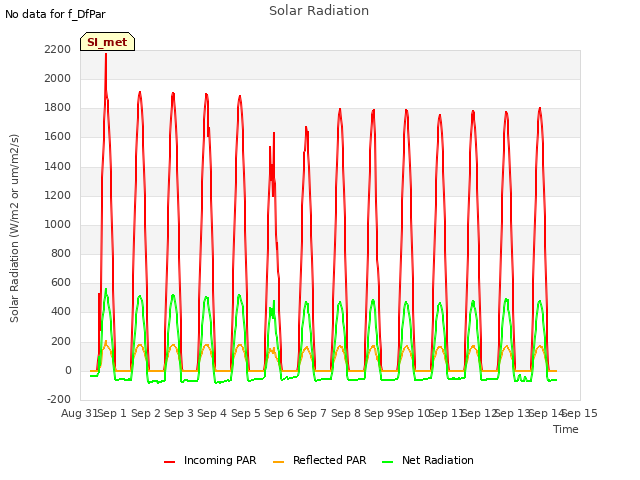
Task: Click the Time x-axis label
Action: pyautogui.click(x=566, y=429)
